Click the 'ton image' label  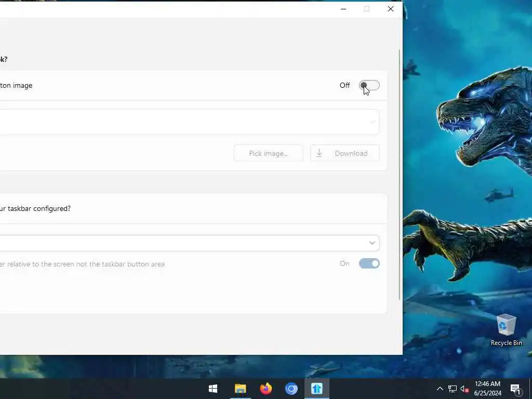(x=16, y=86)
